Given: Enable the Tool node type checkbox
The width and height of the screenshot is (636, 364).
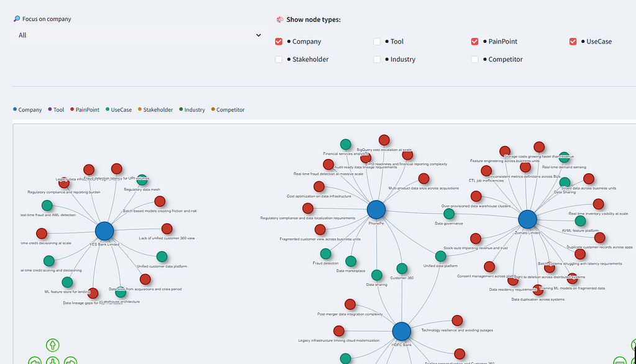Looking at the screenshot, I should coord(377,42).
